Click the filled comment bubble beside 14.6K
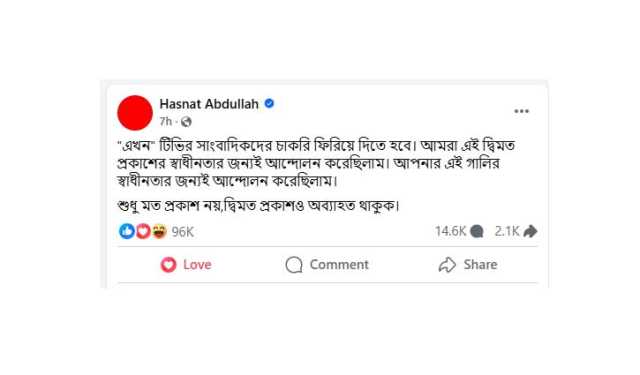640x375 pixels. 477,231
